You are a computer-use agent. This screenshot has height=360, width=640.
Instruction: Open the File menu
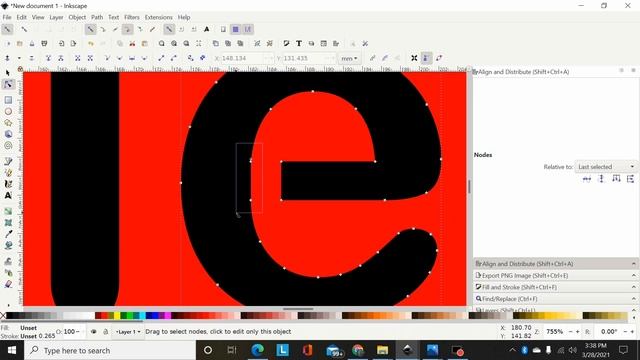pos(7,17)
